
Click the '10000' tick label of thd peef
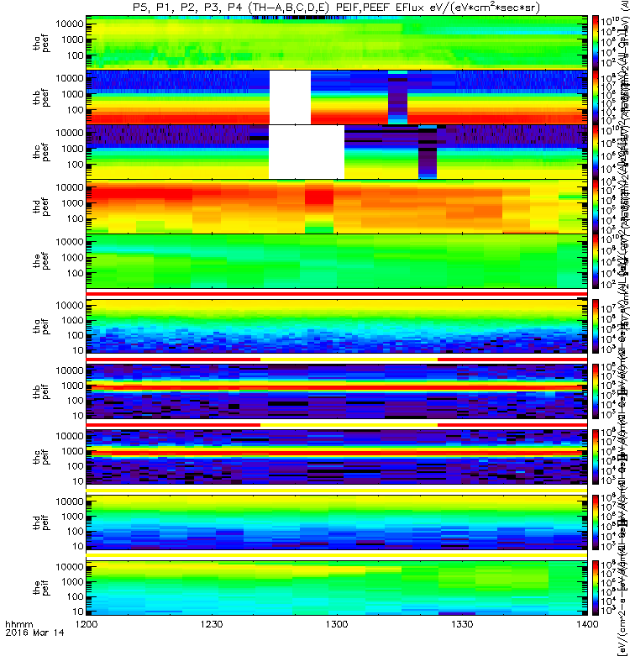tap(70, 187)
